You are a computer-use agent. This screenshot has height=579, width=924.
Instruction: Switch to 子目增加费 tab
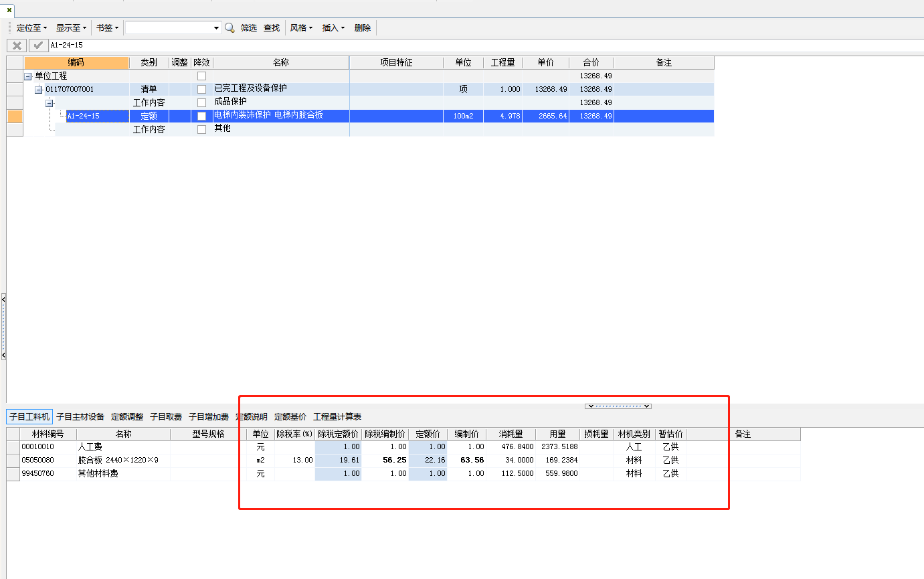[x=209, y=417]
